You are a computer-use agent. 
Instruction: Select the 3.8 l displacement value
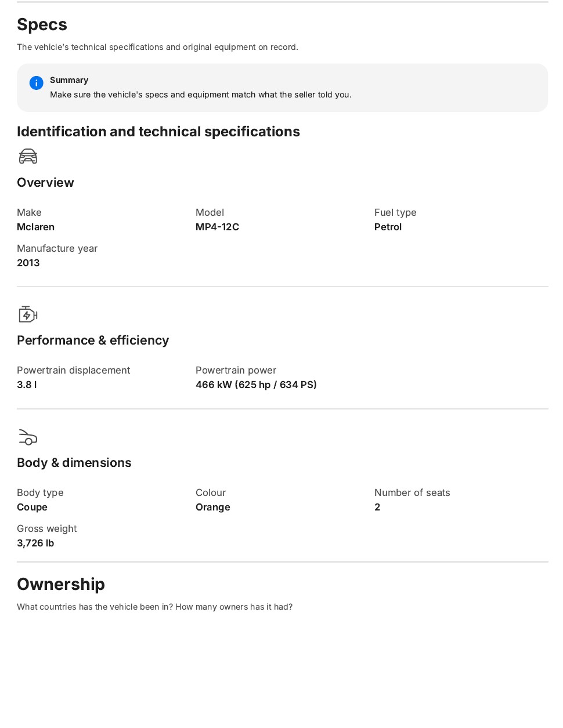click(x=27, y=385)
